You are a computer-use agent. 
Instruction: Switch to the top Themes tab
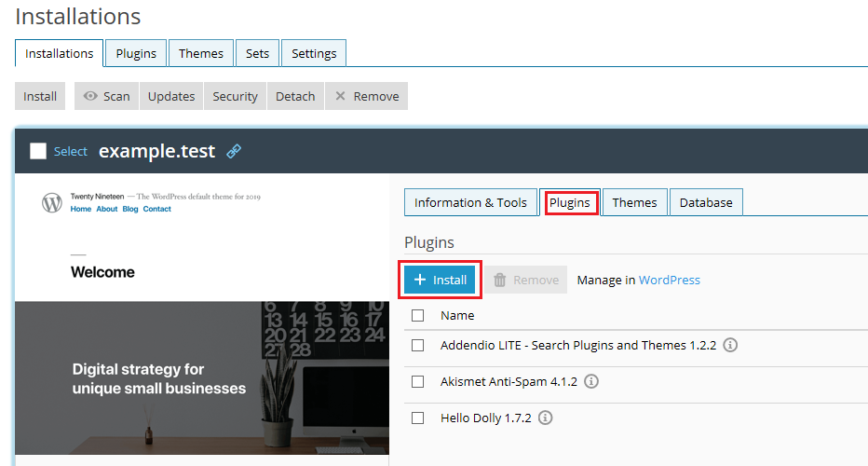[x=200, y=53]
